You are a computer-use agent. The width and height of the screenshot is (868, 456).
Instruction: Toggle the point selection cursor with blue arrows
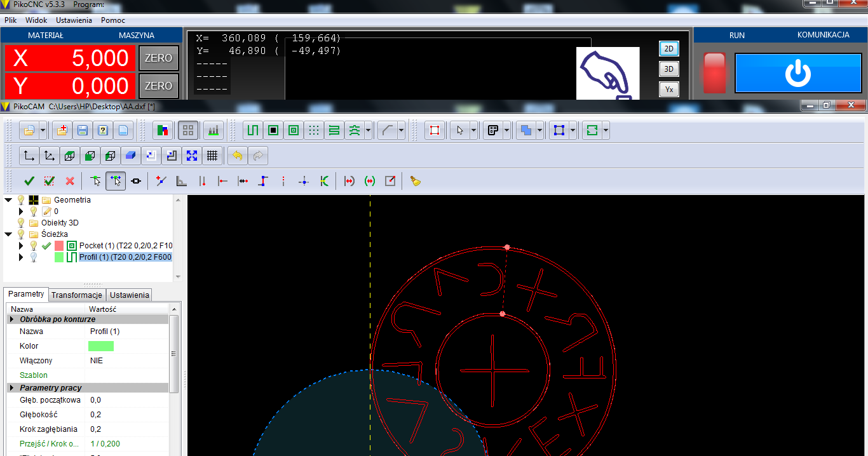click(x=116, y=181)
